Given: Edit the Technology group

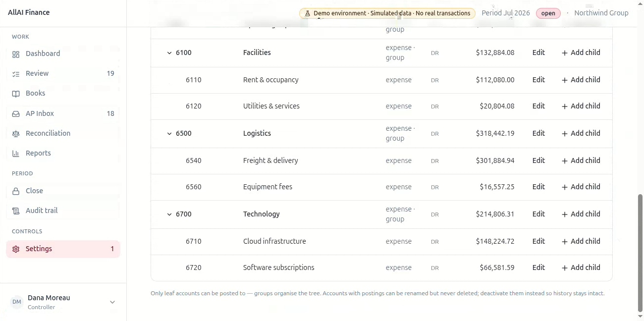Looking at the screenshot, I should pyautogui.click(x=538, y=214).
